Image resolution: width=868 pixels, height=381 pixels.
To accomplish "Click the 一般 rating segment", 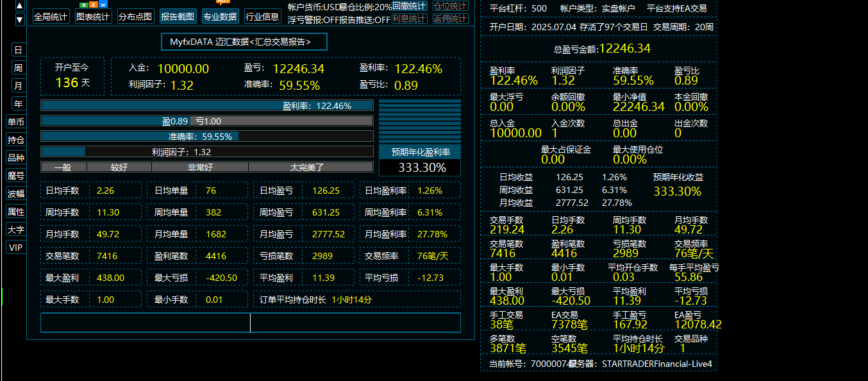I will [x=63, y=167].
